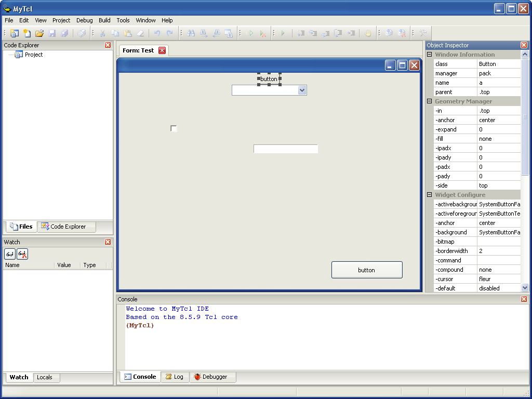Open the combobox dropdown on the form
Screen dimensions: 532x399
[x=302, y=90]
